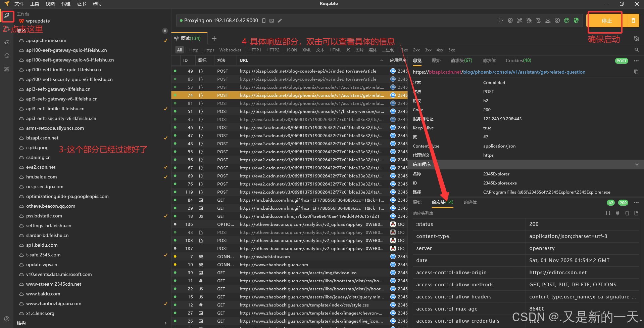The width and height of the screenshot is (644, 328).
Task: Click the expand/collapse arrows icon in response headers
Action: click(x=617, y=213)
